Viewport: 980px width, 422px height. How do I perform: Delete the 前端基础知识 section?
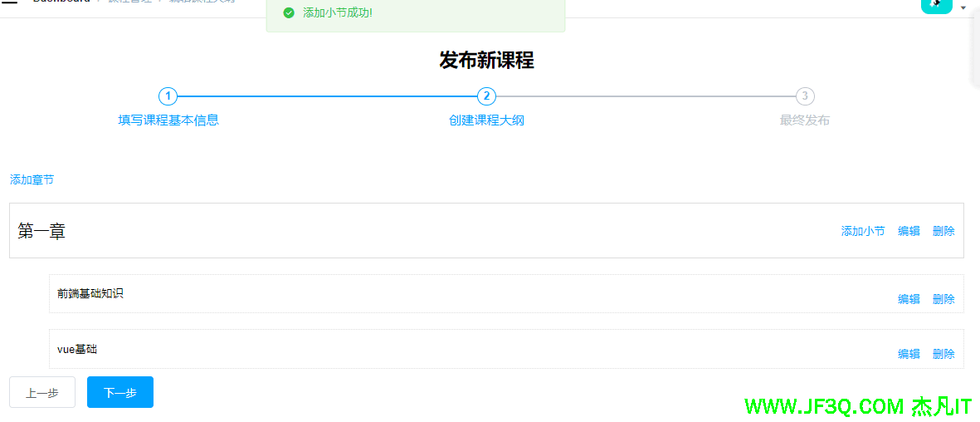(x=943, y=299)
